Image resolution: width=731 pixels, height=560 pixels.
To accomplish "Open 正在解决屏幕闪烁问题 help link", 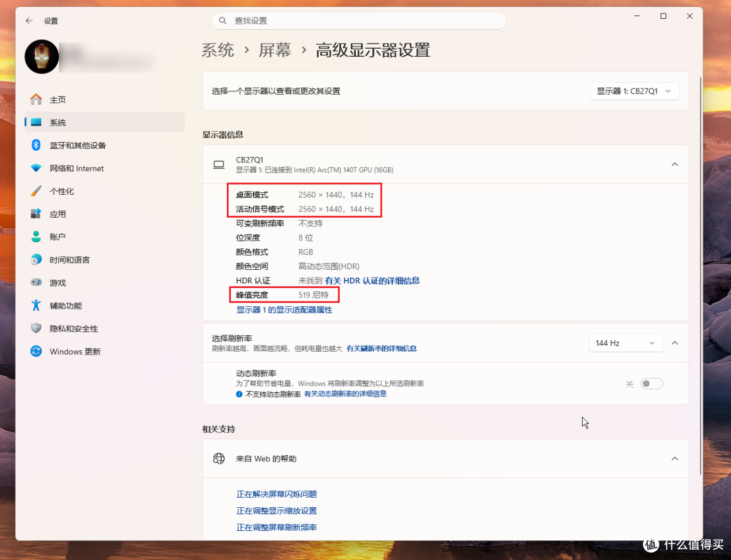I will [276, 494].
